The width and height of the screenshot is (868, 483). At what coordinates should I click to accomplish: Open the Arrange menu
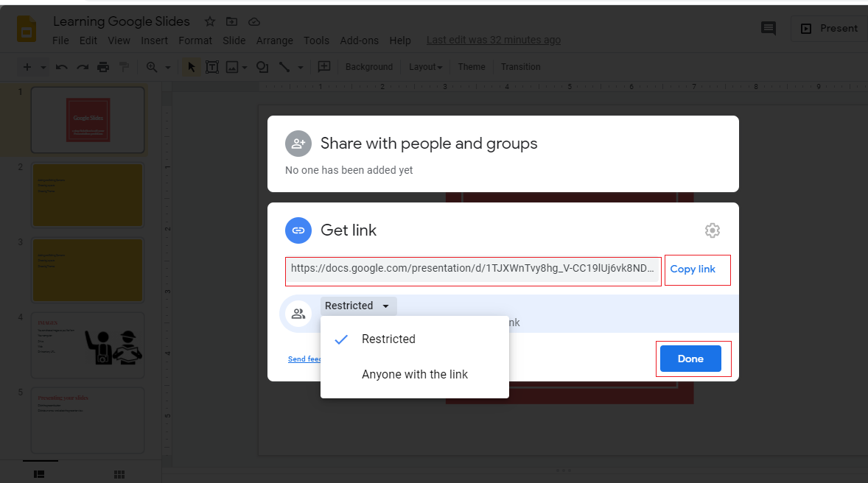pos(275,40)
